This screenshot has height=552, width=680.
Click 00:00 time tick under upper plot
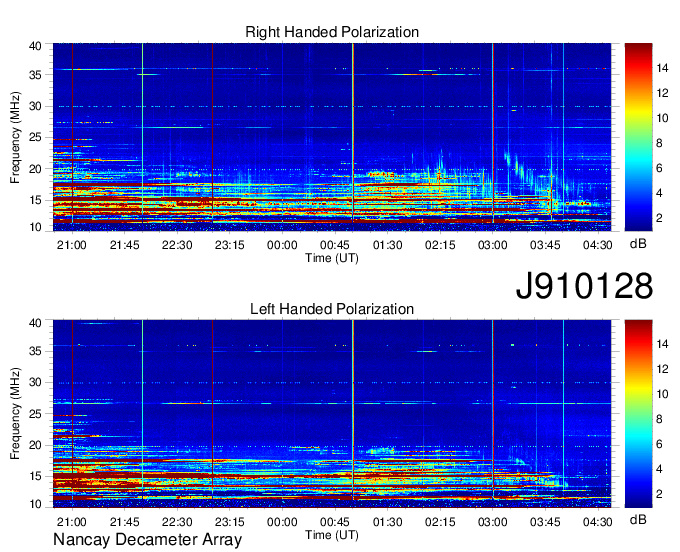[282, 245]
